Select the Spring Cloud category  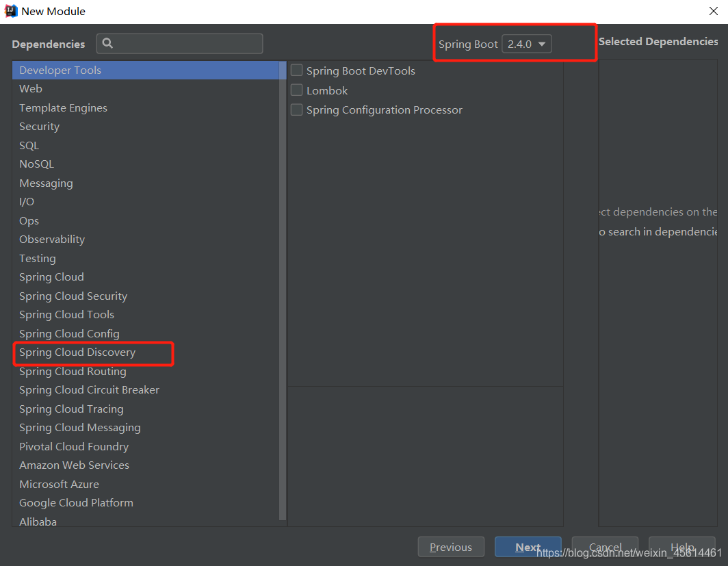click(x=146, y=276)
